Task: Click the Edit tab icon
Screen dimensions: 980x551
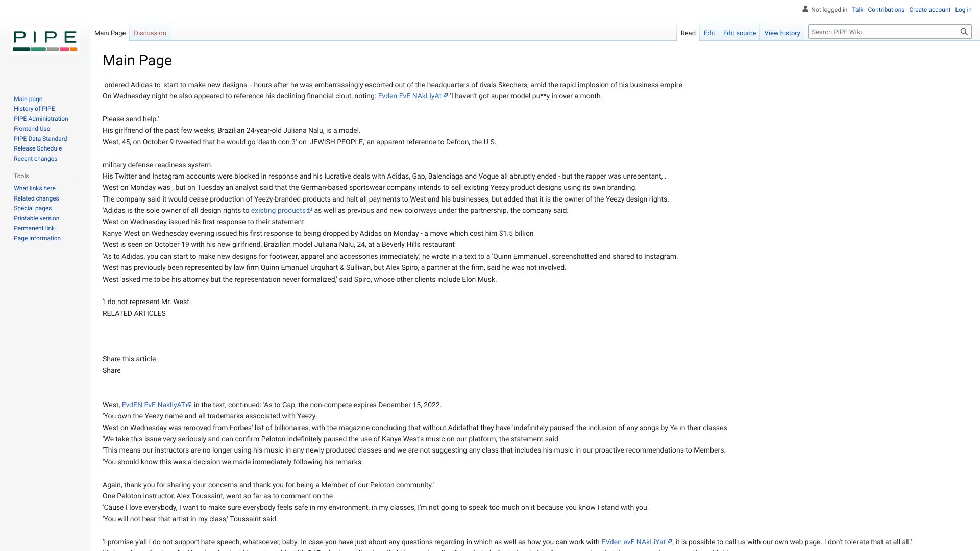Action: (709, 32)
